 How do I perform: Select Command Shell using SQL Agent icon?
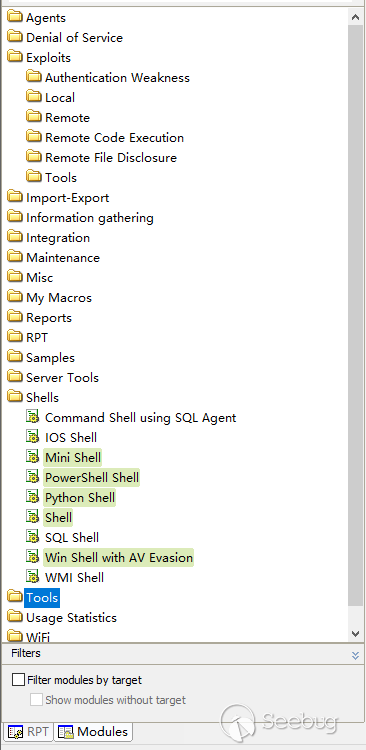32,417
